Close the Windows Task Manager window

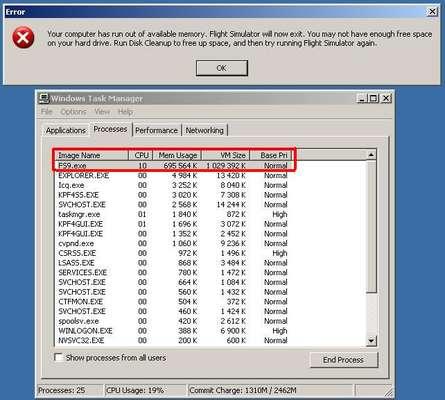(x=386, y=98)
